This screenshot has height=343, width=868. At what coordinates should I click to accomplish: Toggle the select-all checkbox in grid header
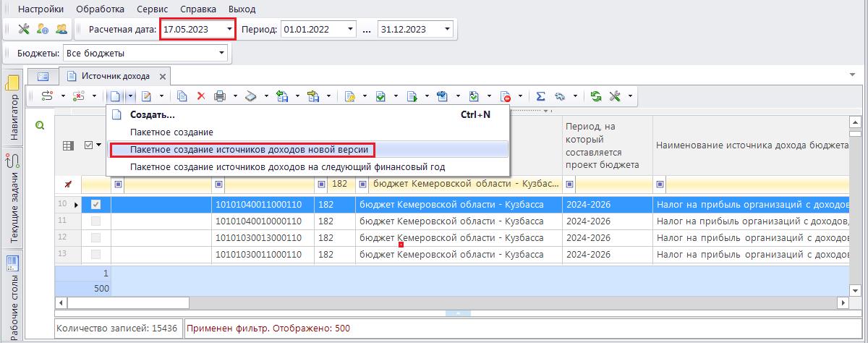pyautogui.click(x=89, y=145)
